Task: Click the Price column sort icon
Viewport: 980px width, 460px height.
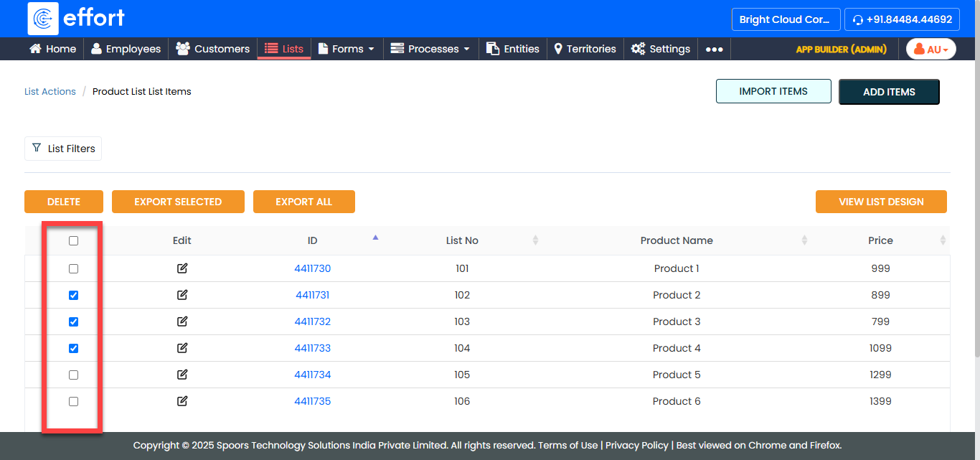Action: point(943,240)
